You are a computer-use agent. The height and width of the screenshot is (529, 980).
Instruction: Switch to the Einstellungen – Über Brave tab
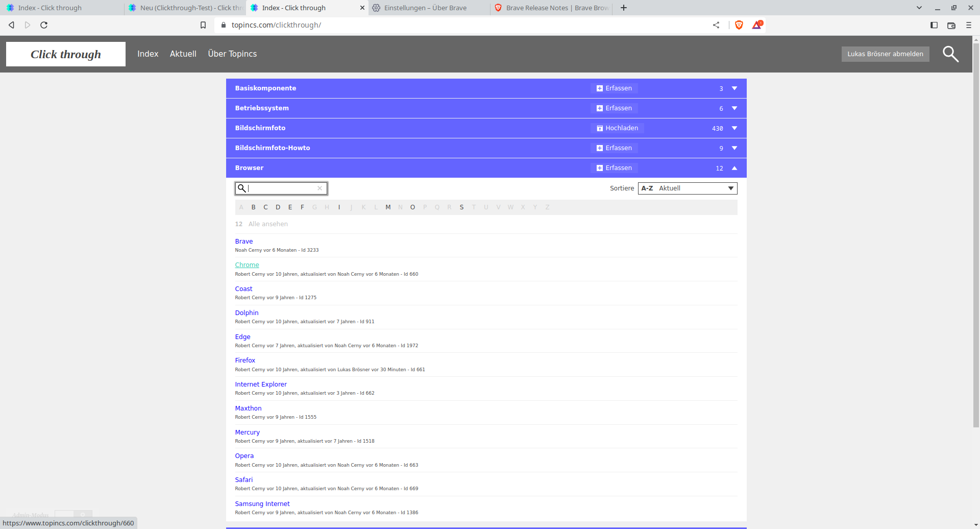coord(425,8)
